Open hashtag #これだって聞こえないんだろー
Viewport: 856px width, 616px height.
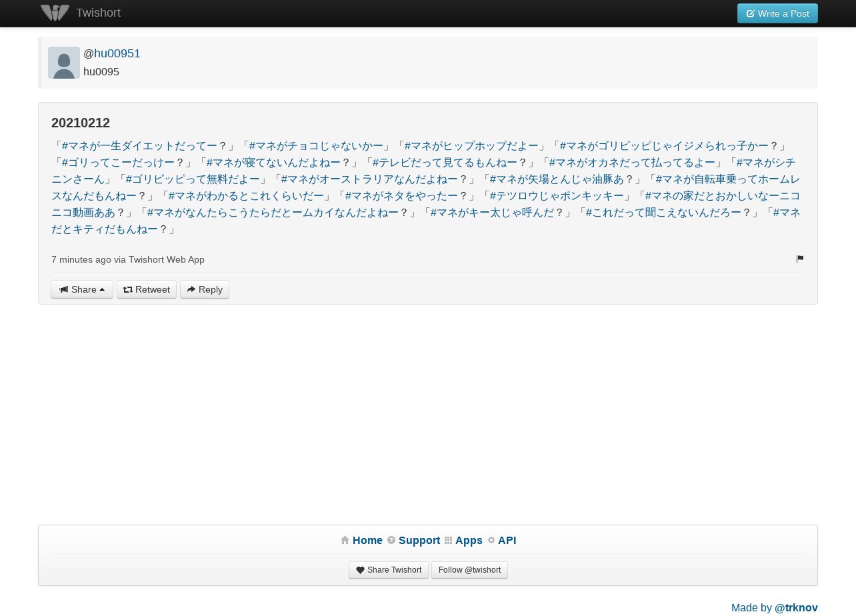point(663,213)
